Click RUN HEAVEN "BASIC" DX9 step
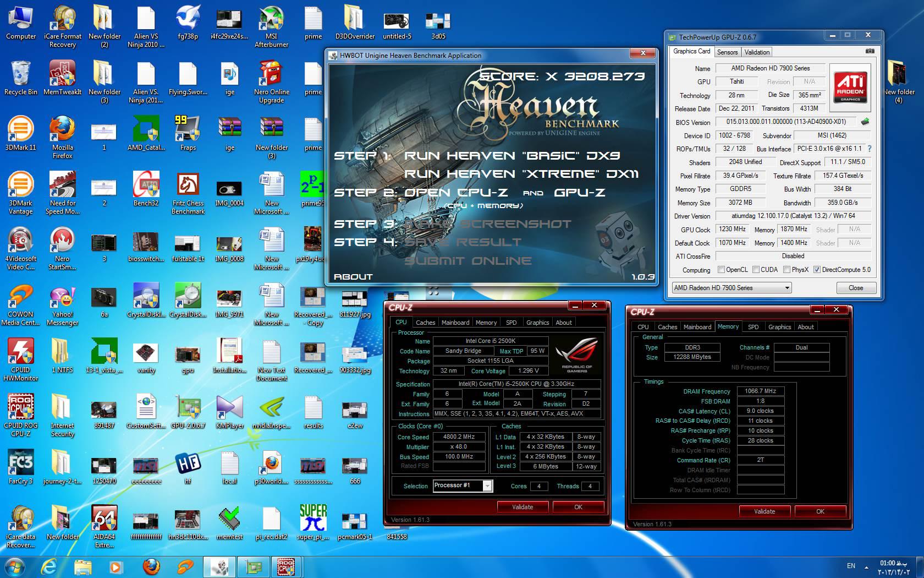Image resolution: width=924 pixels, height=578 pixels. 512,156
